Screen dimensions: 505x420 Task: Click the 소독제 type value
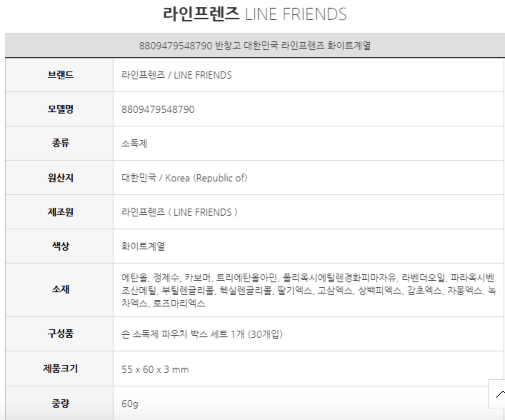pos(134,144)
